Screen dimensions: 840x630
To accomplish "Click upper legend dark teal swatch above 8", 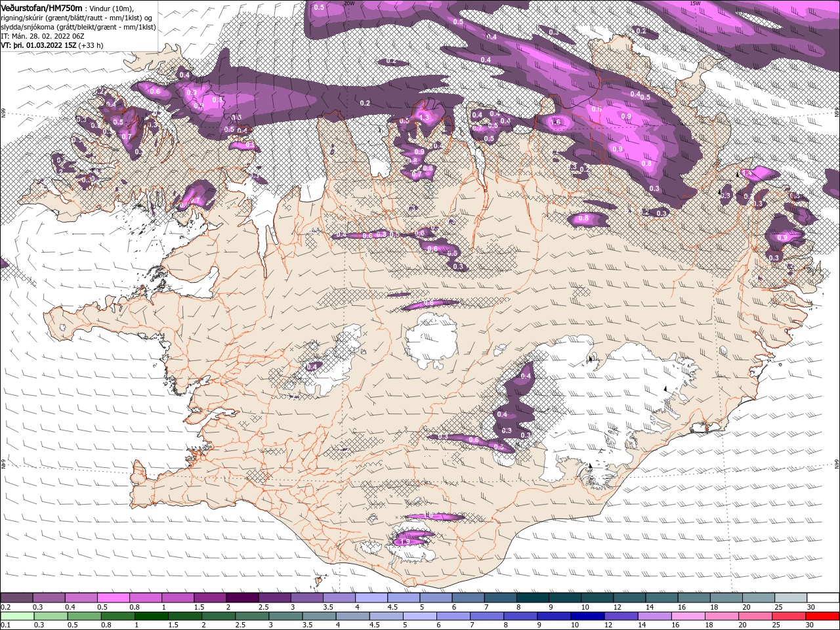I will 534,598.
